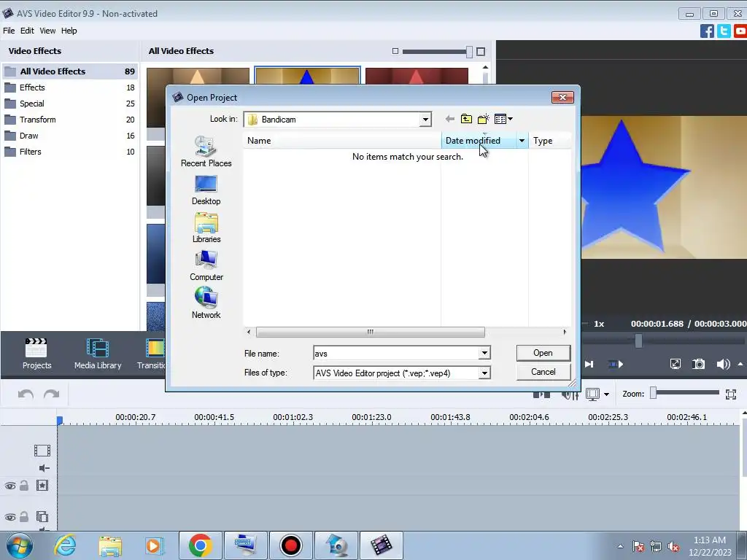Screen dimensions: 747x560
Task: Expand the File name history dropdown
Action: click(484, 353)
